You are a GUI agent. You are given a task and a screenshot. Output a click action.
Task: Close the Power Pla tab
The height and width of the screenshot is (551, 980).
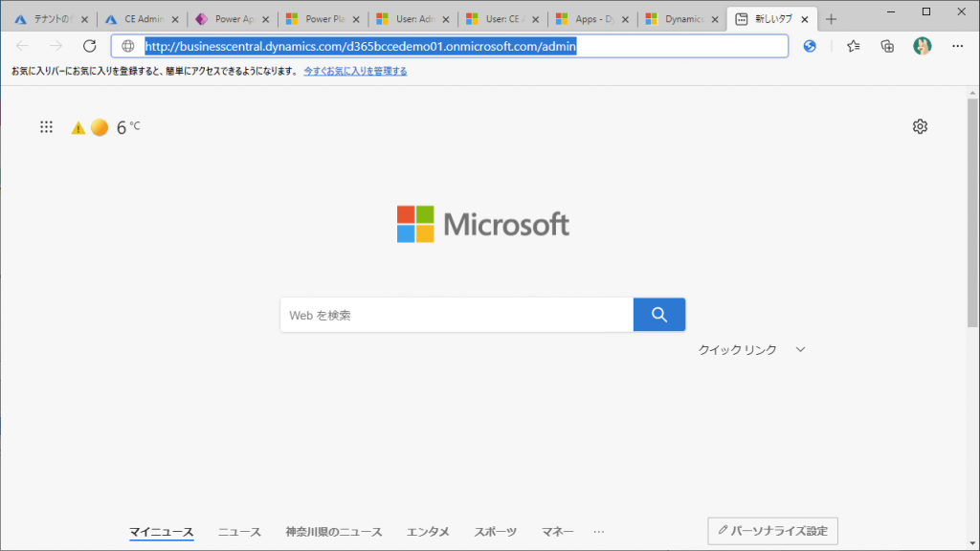tap(356, 19)
